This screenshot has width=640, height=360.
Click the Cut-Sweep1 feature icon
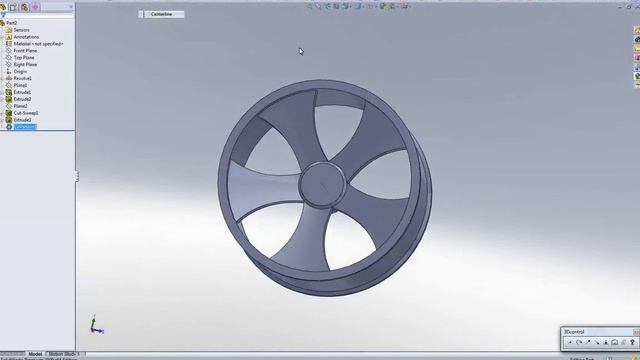pyautogui.click(x=9, y=113)
